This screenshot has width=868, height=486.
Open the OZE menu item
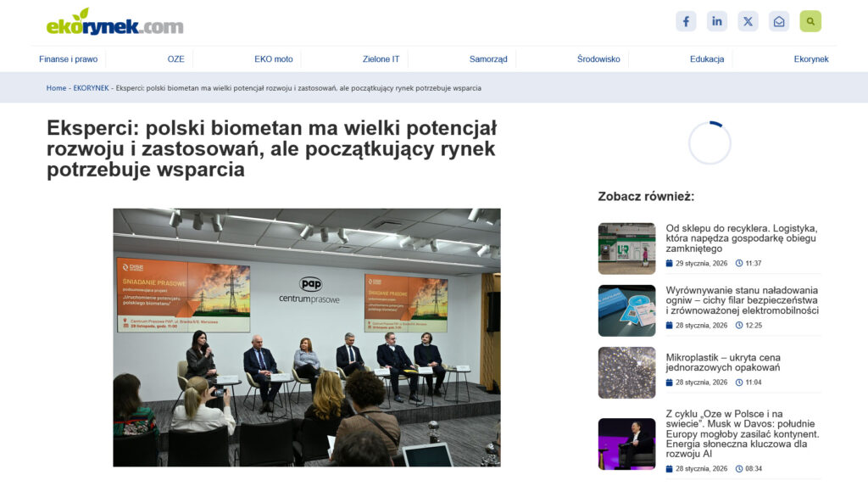click(176, 59)
